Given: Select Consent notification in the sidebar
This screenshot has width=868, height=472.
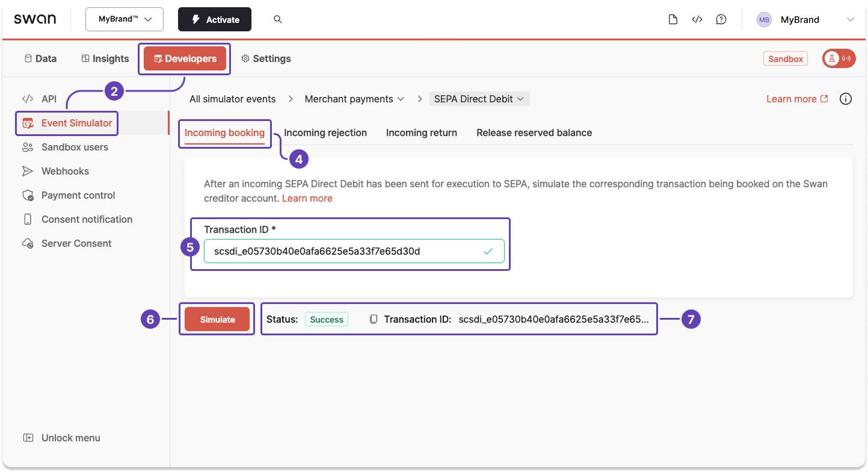Looking at the screenshot, I should point(87,219).
